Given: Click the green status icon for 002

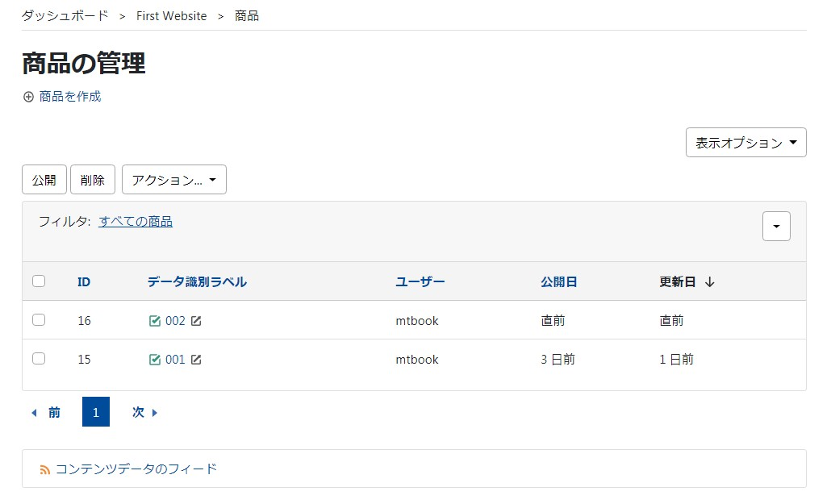Looking at the screenshot, I should click(x=155, y=321).
